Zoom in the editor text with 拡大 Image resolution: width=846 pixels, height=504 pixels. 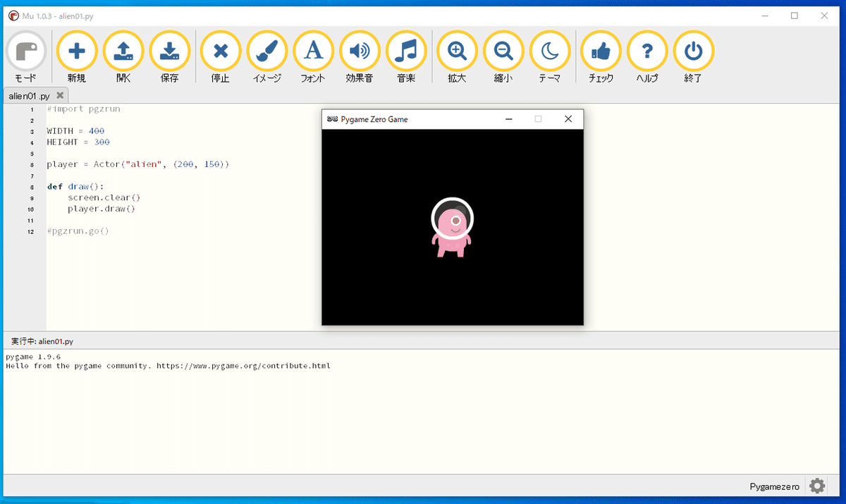click(456, 50)
